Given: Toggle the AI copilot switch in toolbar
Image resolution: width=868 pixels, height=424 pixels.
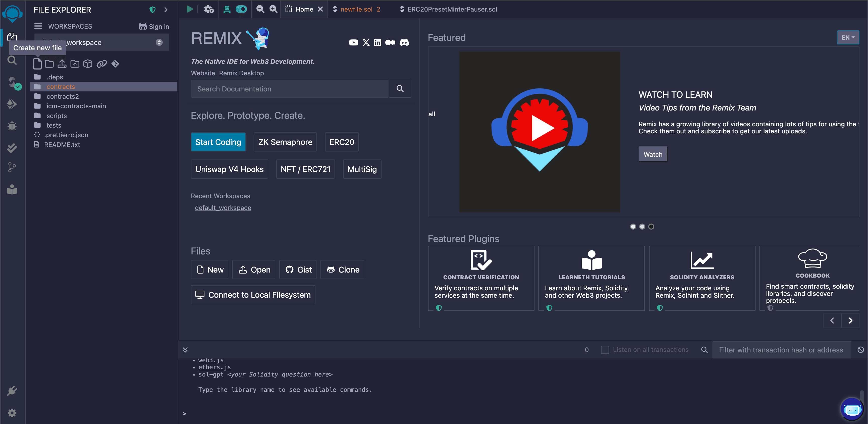Looking at the screenshot, I should coord(241,9).
